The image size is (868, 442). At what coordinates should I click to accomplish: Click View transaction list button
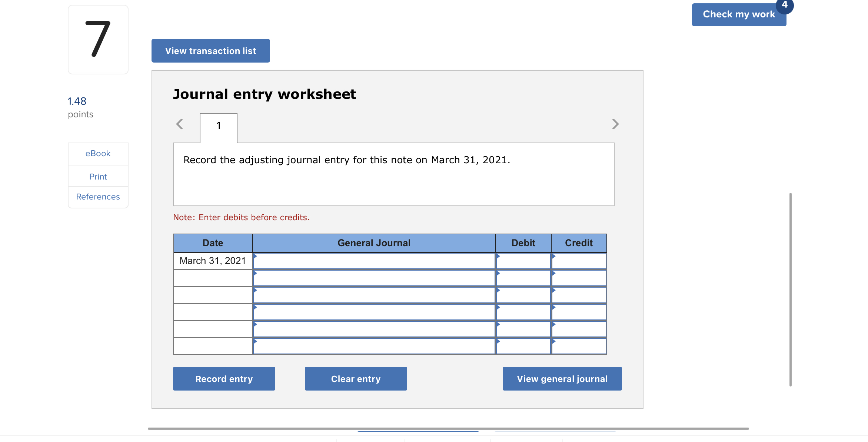click(210, 51)
